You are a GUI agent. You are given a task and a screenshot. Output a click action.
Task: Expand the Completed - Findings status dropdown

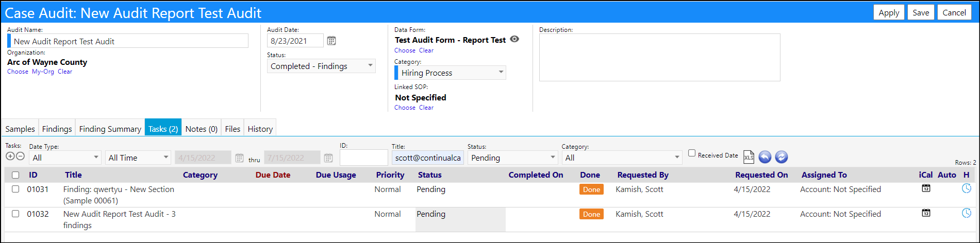click(321, 66)
